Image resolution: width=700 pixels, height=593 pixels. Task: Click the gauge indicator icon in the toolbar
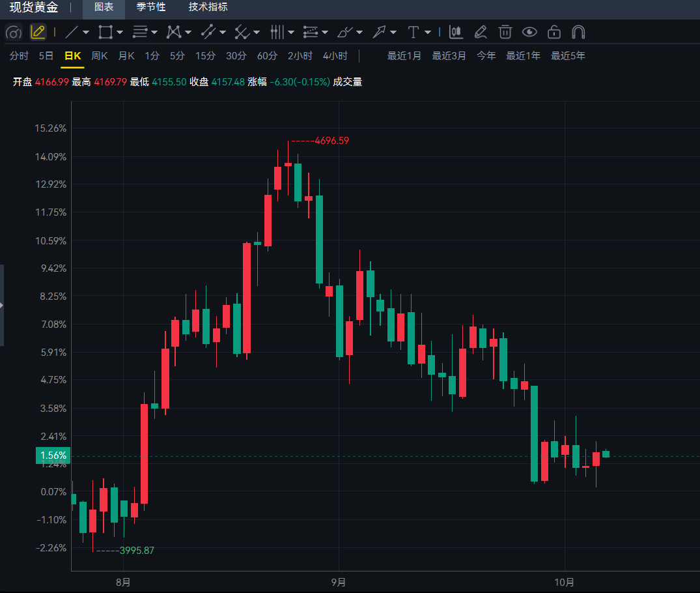pyautogui.click(x=14, y=32)
